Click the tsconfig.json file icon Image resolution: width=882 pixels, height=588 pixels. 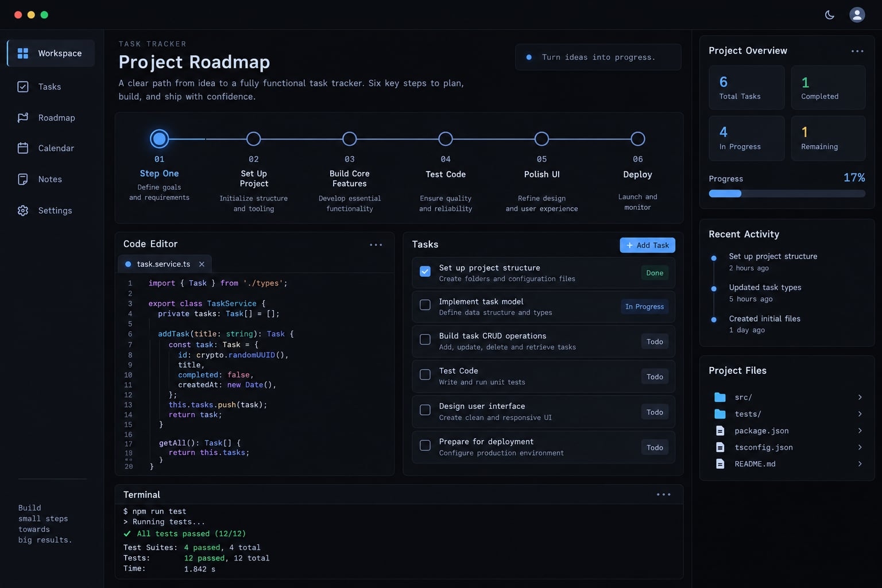coord(720,447)
